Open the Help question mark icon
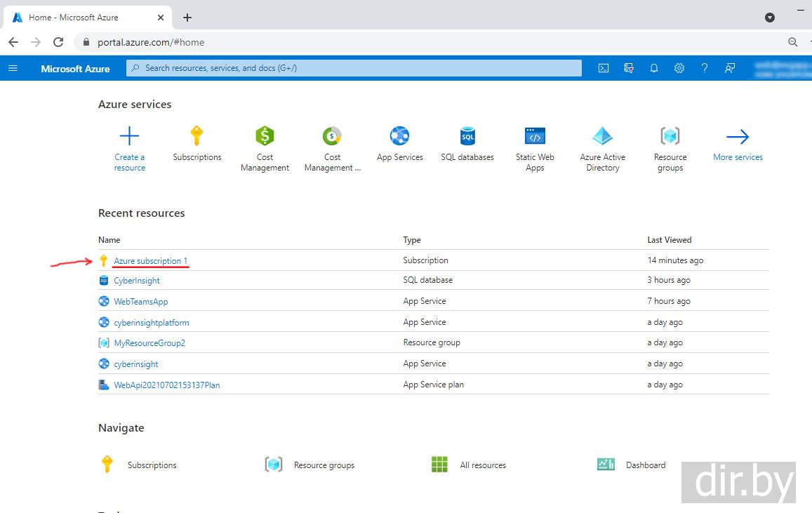Screen dimensions: 812x513 pyautogui.click(x=704, y=68)
